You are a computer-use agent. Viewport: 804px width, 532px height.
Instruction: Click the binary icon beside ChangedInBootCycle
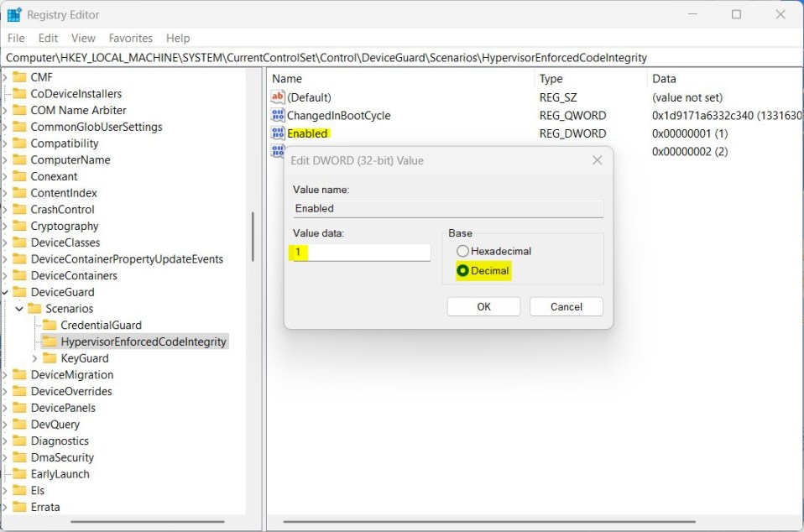(x=278, y=115)
